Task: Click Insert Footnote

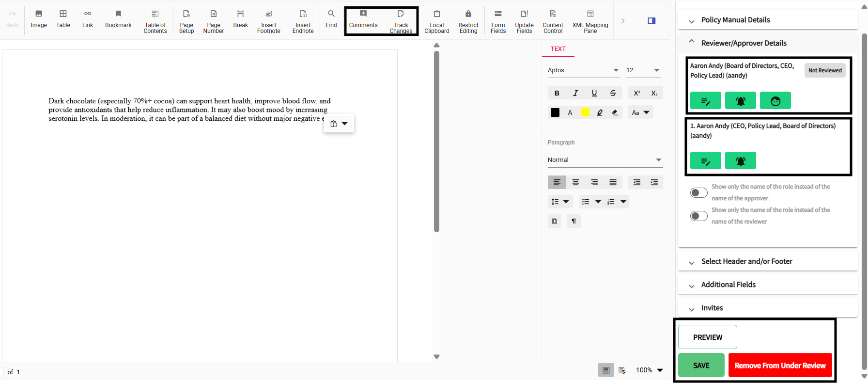Action: (269, 21)
